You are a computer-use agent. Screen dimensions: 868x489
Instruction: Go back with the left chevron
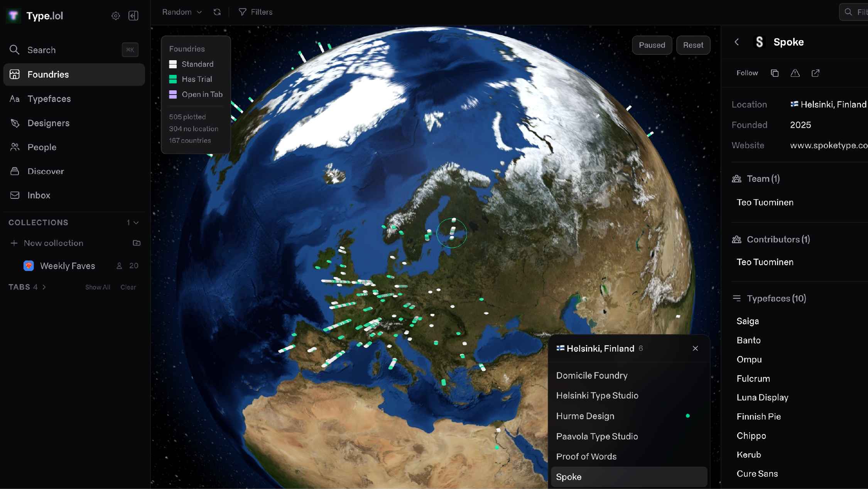tap(737, 42)
